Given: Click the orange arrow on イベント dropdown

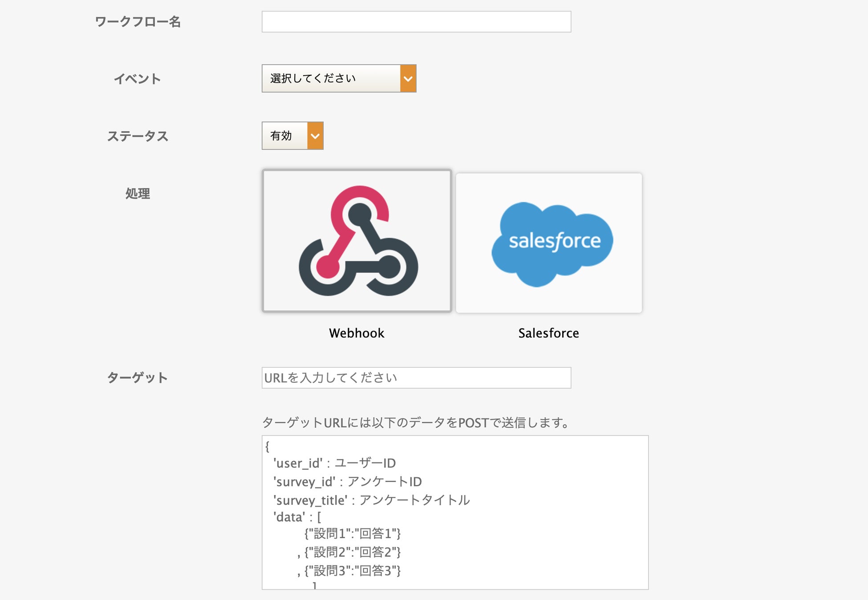Looking at the screenshot, I should pyautogui.click(x=408, y=78).
